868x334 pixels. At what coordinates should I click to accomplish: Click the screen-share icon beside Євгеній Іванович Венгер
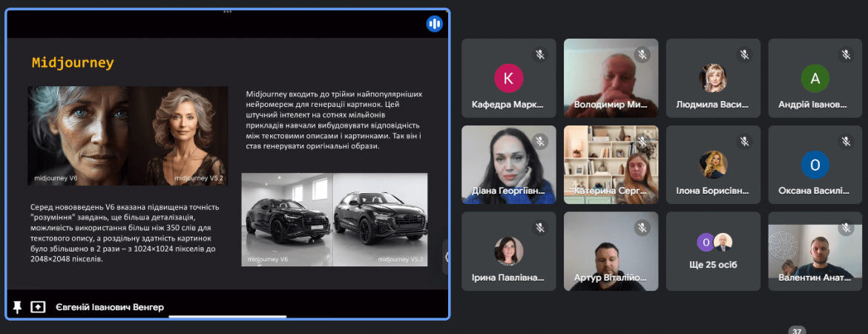[38, 307]
